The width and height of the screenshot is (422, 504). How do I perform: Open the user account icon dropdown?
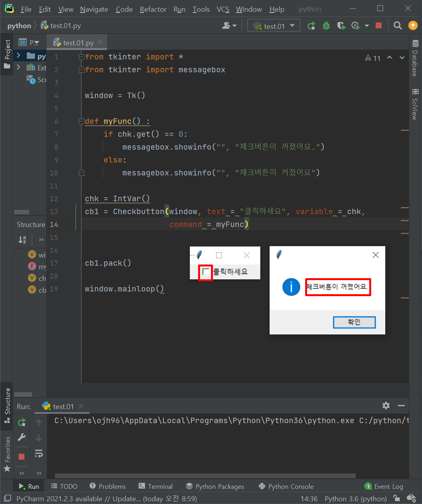(x=229, y=26)
